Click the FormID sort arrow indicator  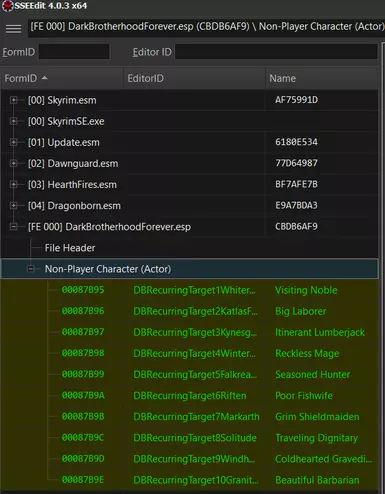44,78
